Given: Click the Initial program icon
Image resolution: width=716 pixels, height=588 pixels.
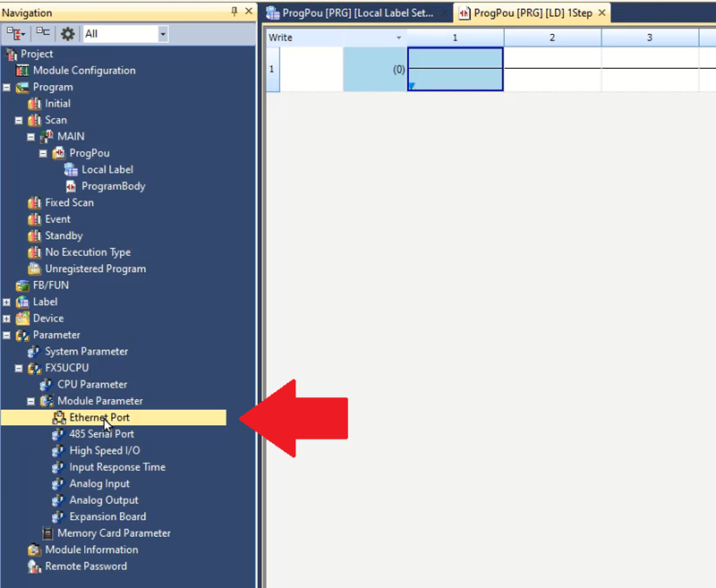Looking at the screenshot, I should [34, 104].
